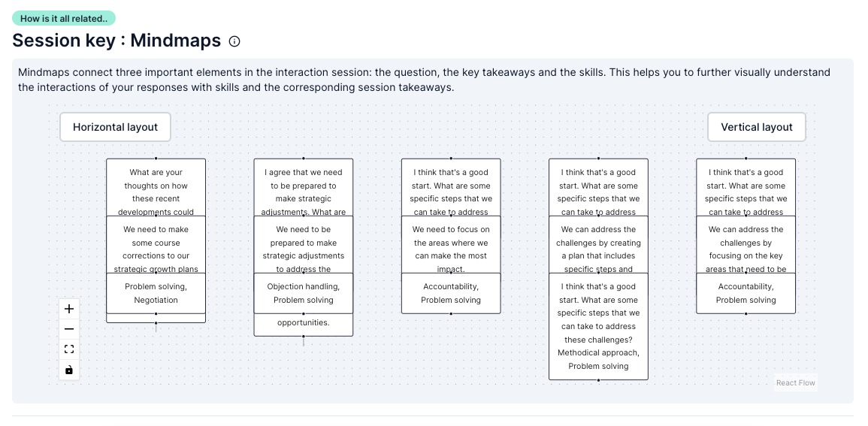Open the React Flow attribution link

click(x=795, y=382)
